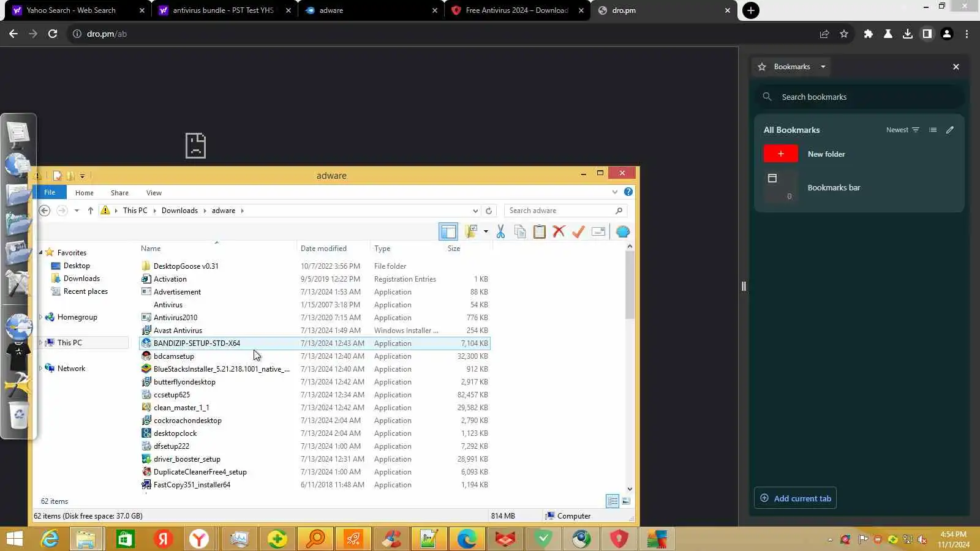Select Desktop under Favorites
Viewport: 980px width, 551px height.
coord(77,266)
